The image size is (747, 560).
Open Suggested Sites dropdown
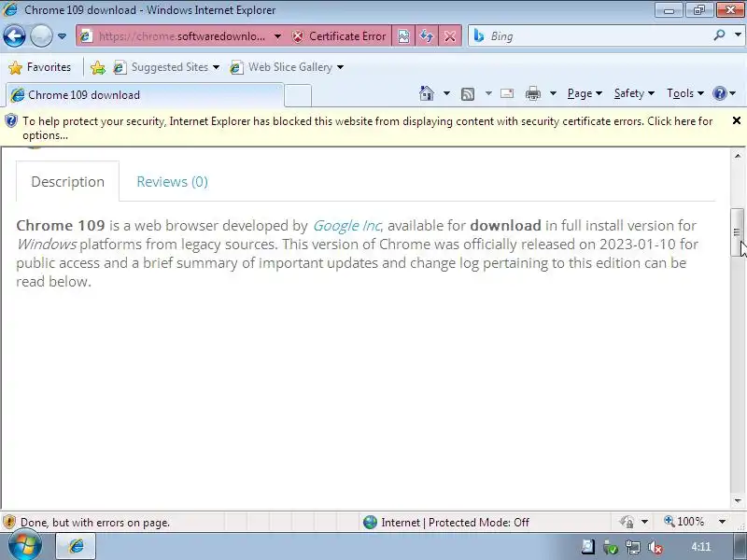(x=167, y=67)
